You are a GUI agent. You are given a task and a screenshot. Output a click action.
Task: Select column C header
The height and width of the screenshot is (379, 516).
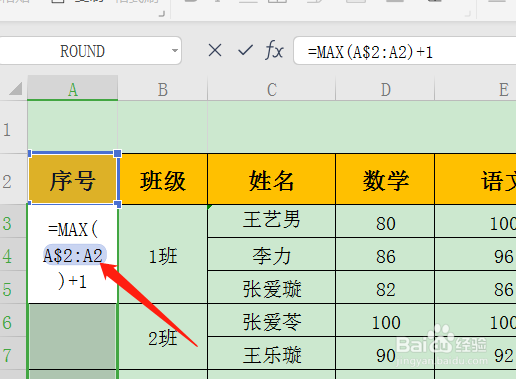pyautogui.click(x=271, y=88)
